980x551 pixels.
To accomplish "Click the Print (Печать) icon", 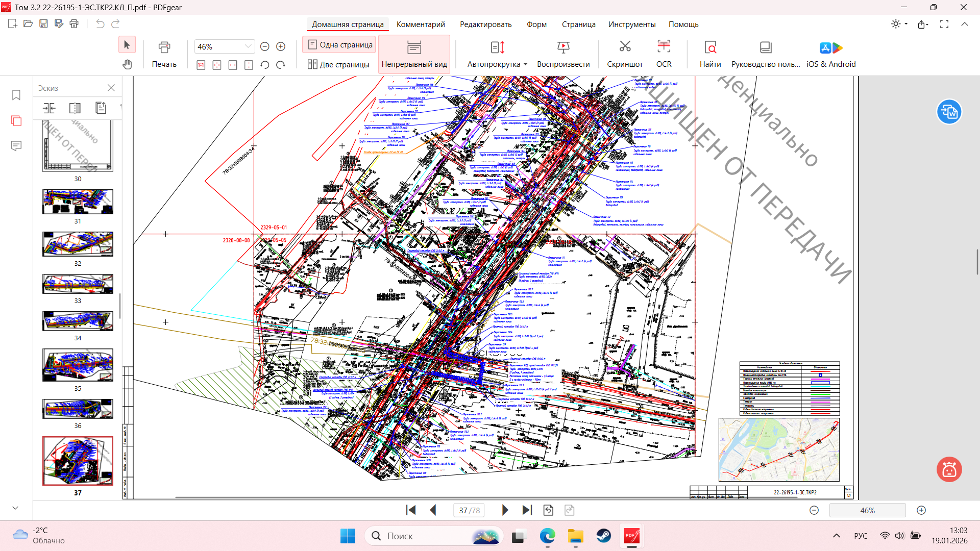I will coord(164,47).
